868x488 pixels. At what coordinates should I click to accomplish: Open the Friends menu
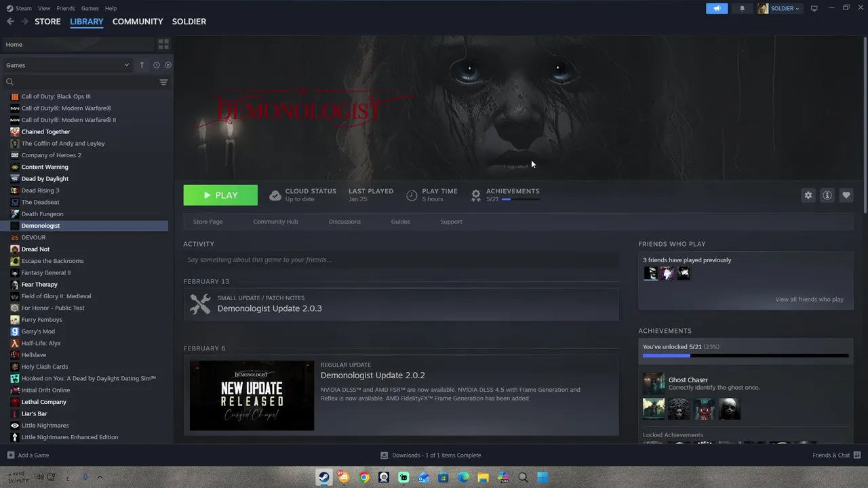(66, 8)
